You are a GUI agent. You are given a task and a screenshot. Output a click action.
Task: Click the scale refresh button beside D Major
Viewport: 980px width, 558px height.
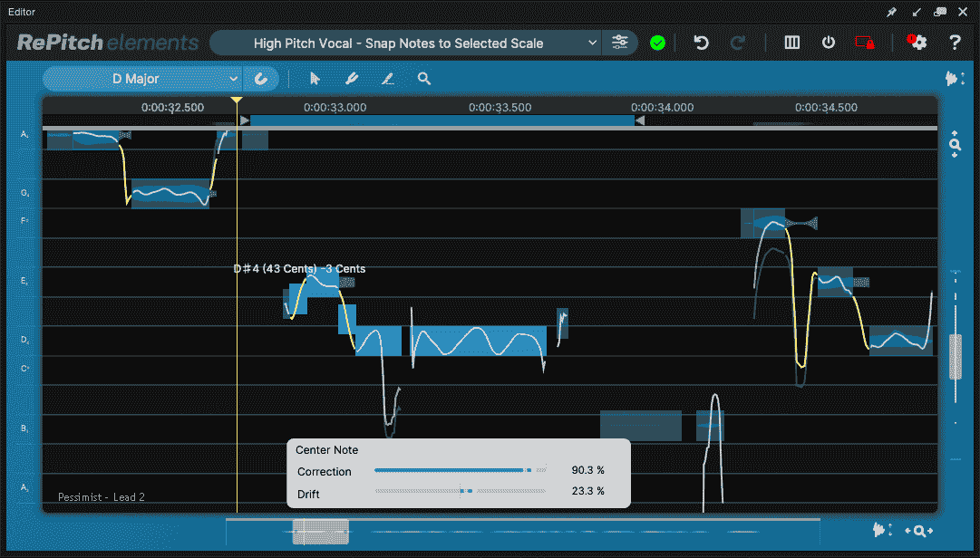pyautogui.click(x=262, y=79)
